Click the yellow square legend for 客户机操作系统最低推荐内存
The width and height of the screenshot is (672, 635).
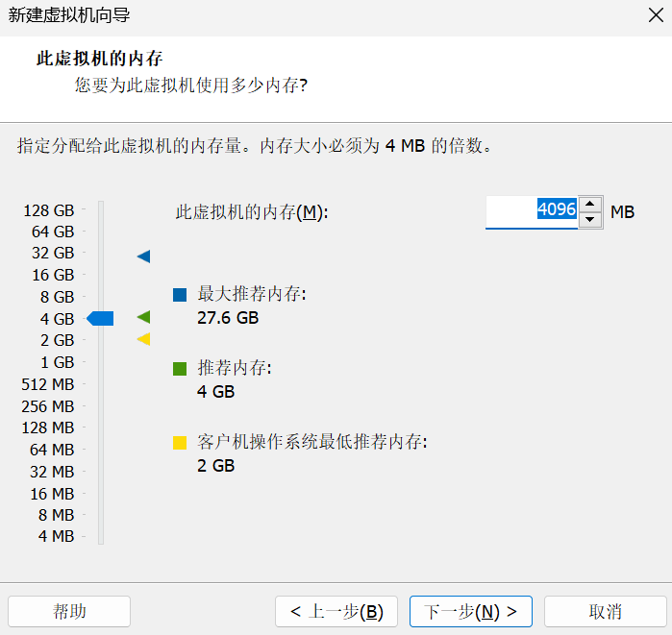[180, 443]
